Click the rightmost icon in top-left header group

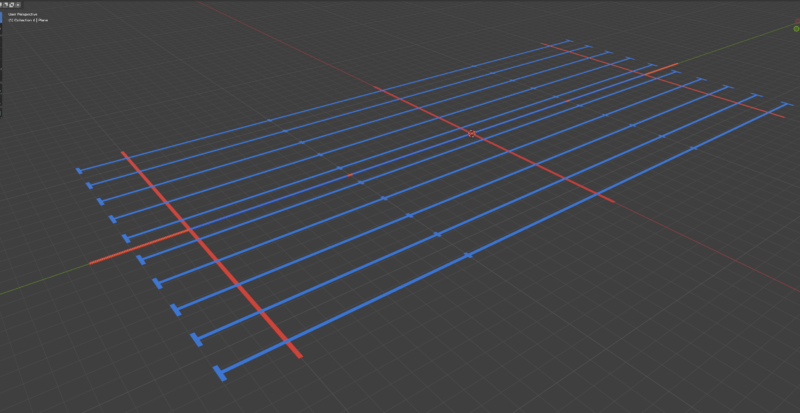(17, 5)
